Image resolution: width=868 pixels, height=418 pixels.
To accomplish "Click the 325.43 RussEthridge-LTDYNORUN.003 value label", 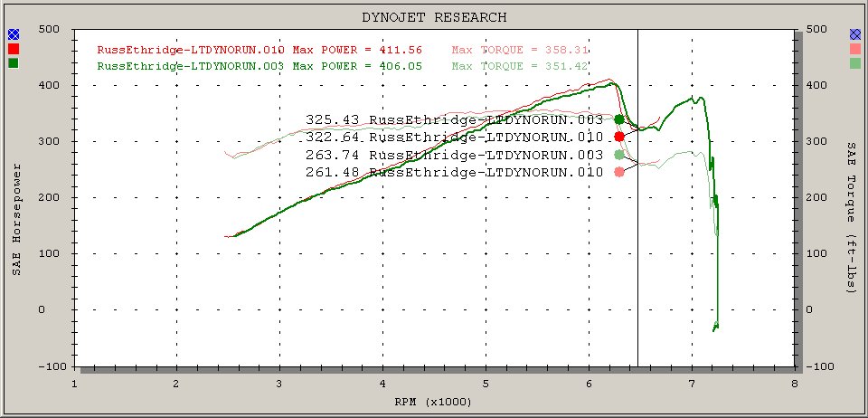I will click(x=454, y=119).
